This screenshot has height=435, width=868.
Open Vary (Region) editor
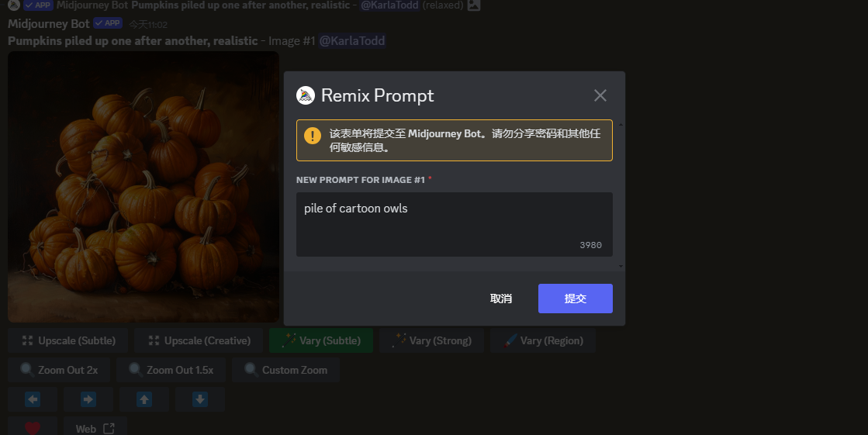pyautogui.click(x=543, y=340)
